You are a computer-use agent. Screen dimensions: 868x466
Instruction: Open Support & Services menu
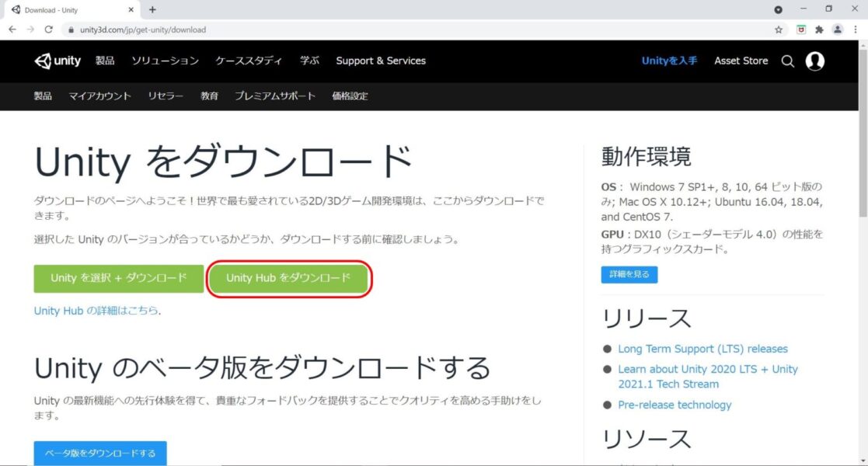click(x=381, y=61)
